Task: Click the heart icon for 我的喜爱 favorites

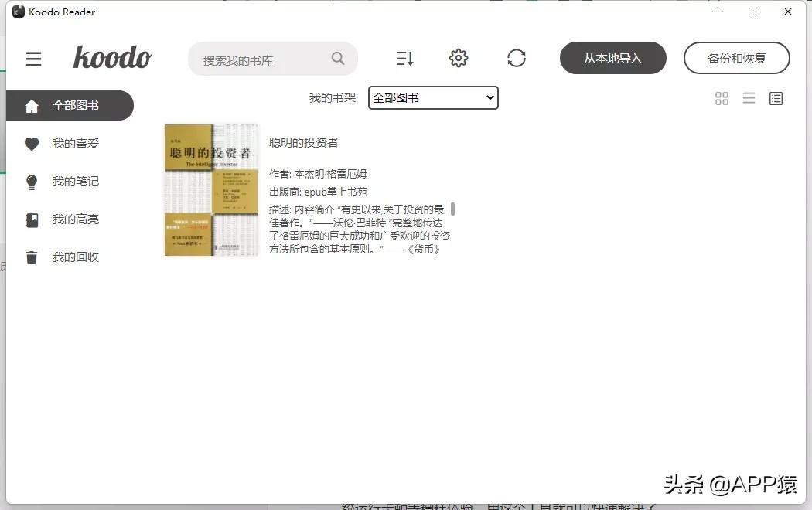Action: point(32,144)
